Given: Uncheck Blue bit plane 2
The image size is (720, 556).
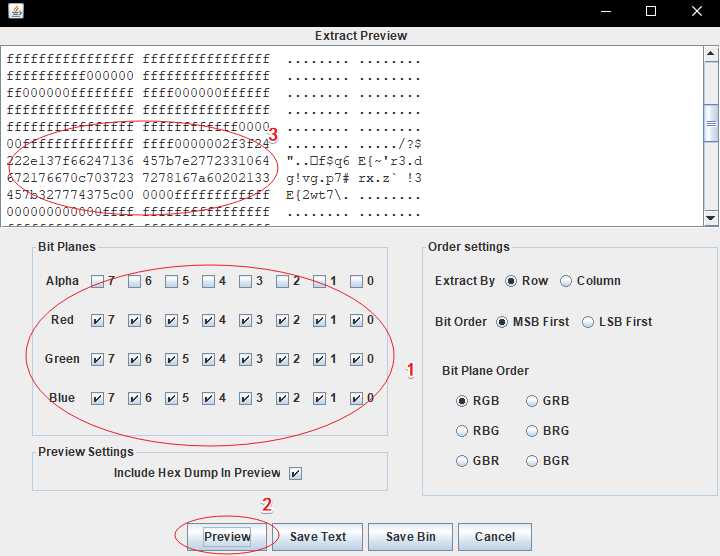Looking at the screenshot, I should 282,398.
